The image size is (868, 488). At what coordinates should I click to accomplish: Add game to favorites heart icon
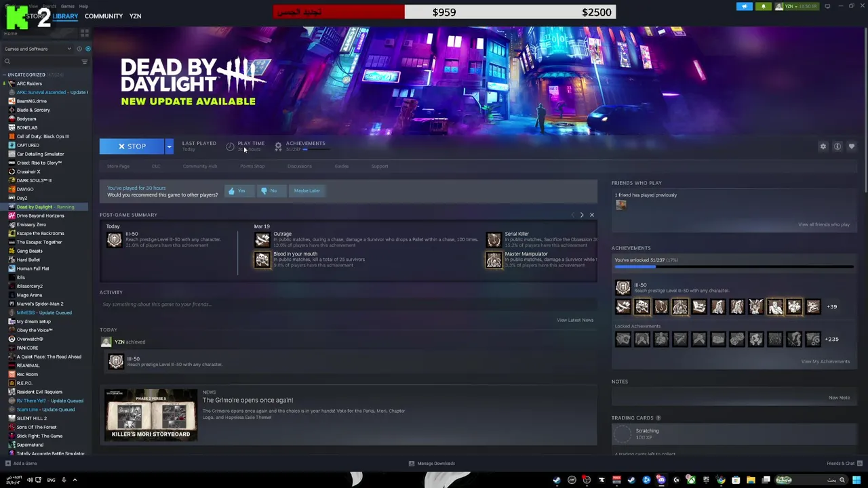852,146
